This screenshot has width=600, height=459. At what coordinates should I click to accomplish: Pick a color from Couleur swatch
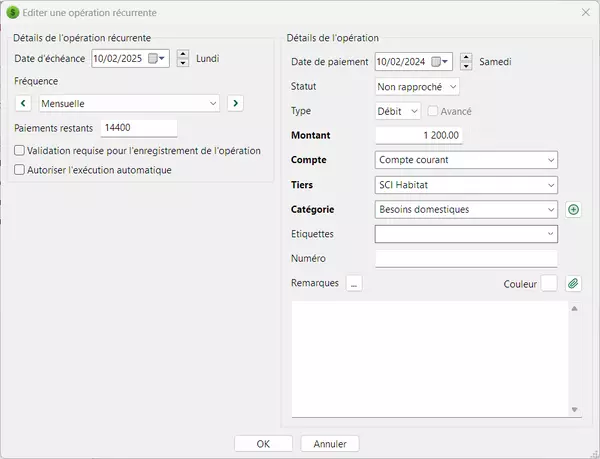549,284
